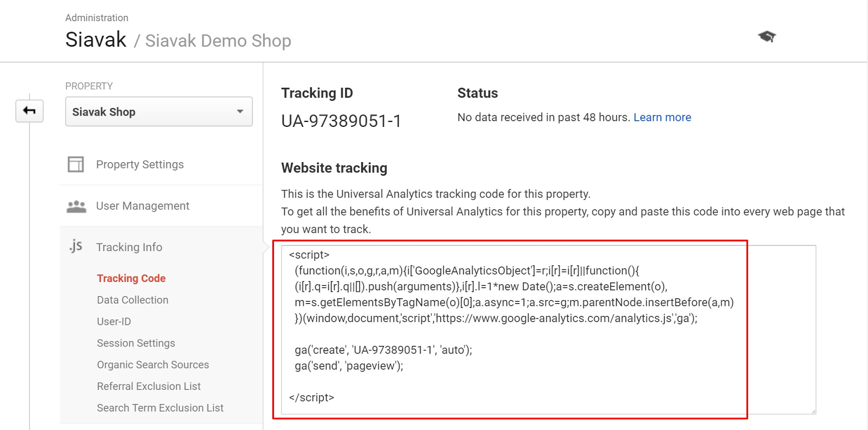868x430 pixels.
Task: Open Referral Exclusion List
Action: pos(149,386)
